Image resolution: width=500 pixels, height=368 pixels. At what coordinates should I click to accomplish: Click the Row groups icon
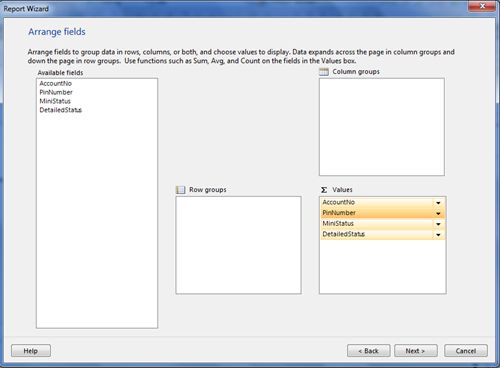(x=180, y=190)
